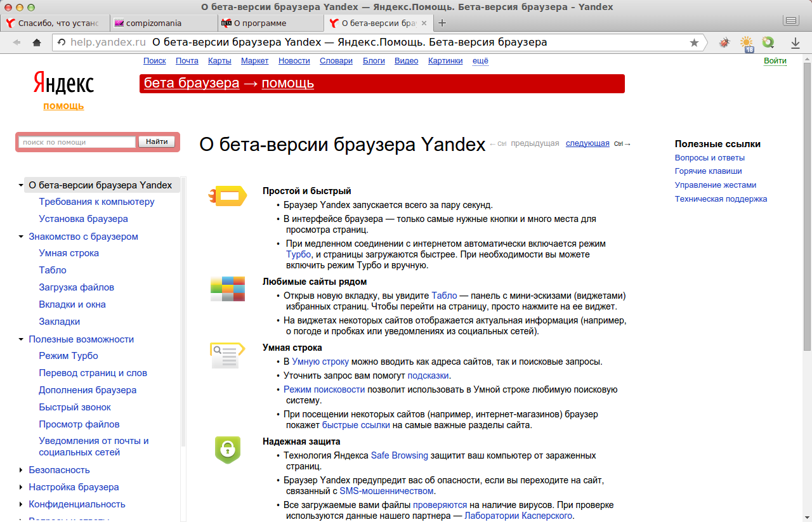This screenshot has width=812, height=522.
Task: Open Поиск in the top Yandex navigation
Action: point(155,61)
